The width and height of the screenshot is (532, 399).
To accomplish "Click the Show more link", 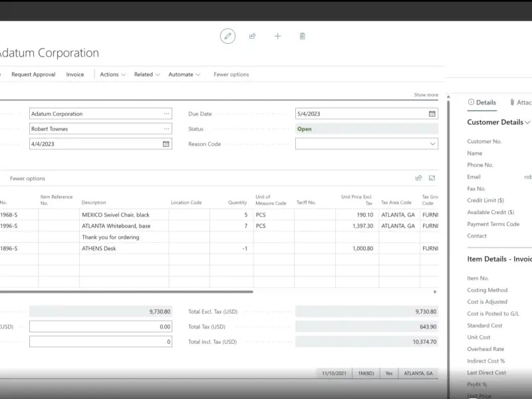I will tap(426, 95).
